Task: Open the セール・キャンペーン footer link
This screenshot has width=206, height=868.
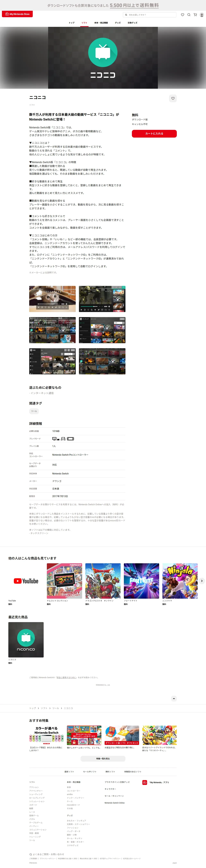Action: coord(114,796)
